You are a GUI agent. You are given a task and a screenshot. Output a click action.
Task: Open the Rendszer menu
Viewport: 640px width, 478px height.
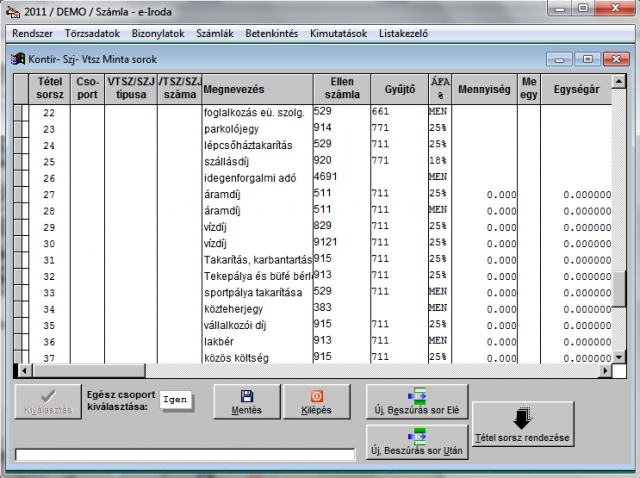[x=33, y=33]
